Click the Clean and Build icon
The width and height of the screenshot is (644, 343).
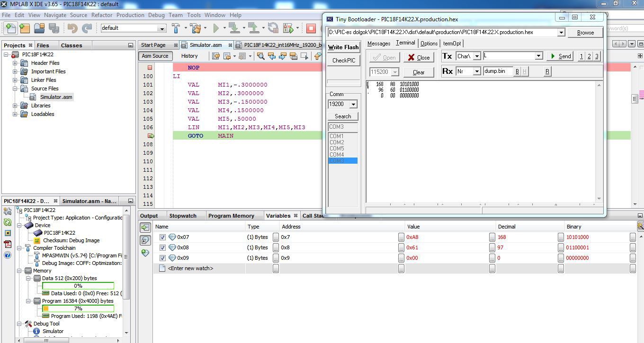click(196, 28)
